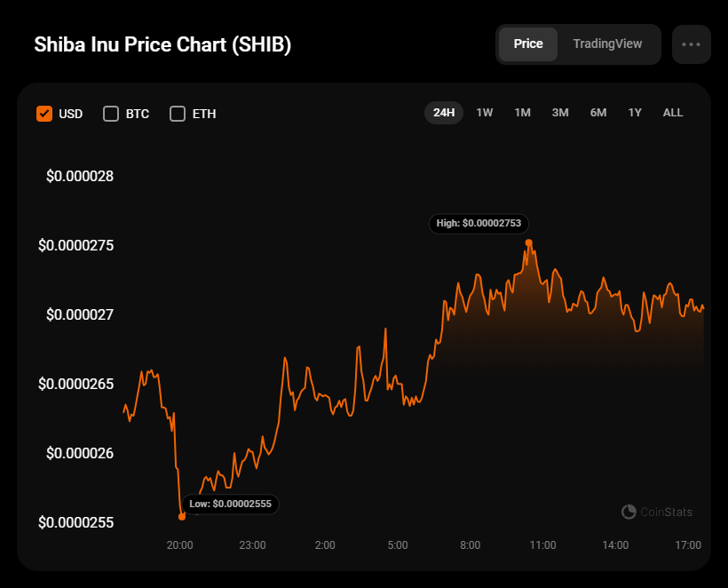728x588 pixels.
Task: Click the High: $0.00002753 label
Action: (x=478, y=223)
